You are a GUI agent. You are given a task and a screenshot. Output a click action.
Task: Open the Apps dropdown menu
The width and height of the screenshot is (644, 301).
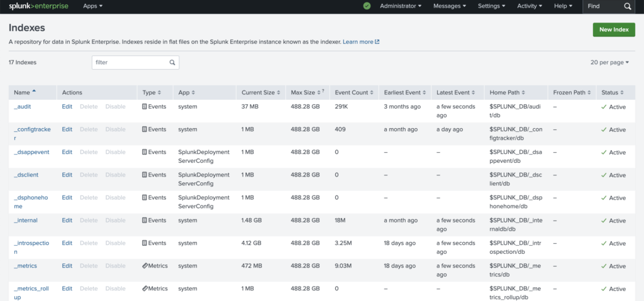[93, 6]
